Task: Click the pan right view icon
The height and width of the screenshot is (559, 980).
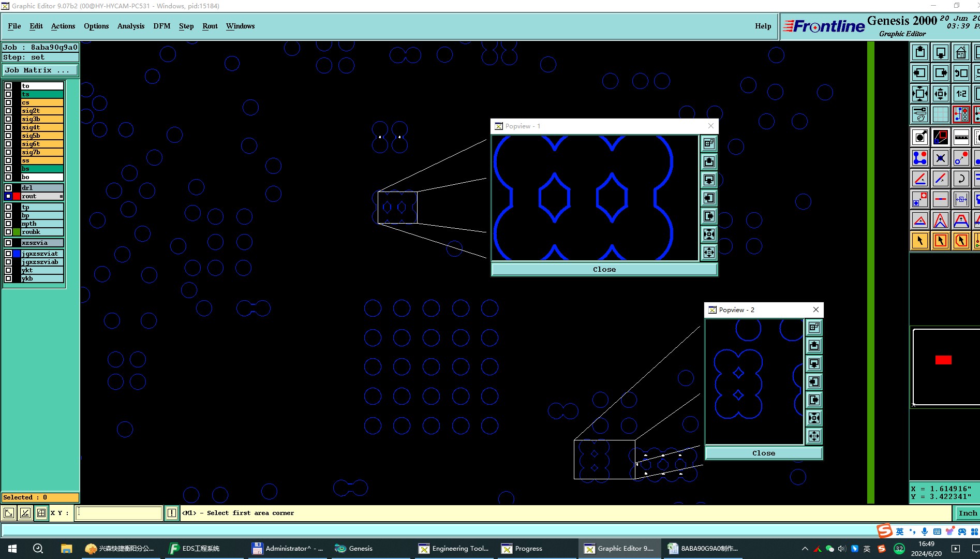Action: [941, 73]
